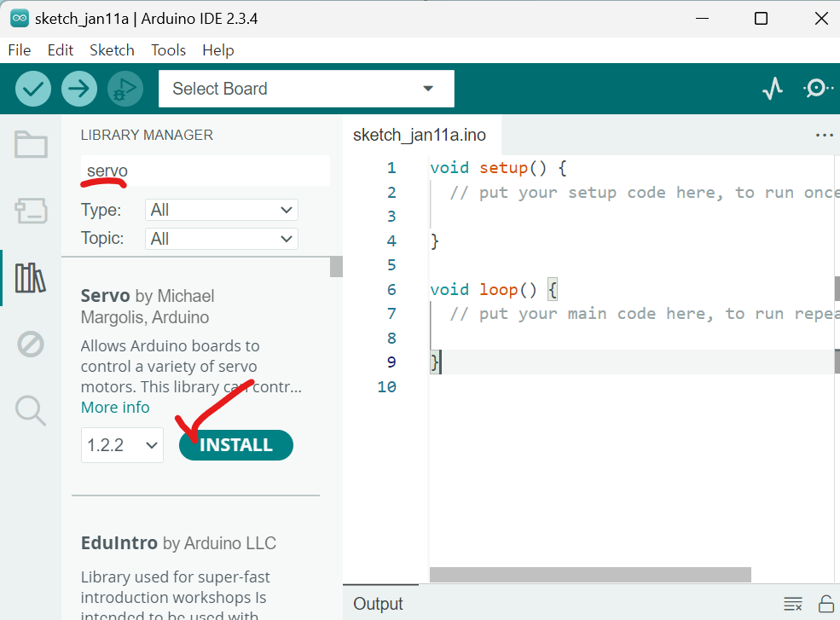Open the Select Board dropdown
Image resolution: width=840 pixels, height=620 pixels.
pos(306,89)
